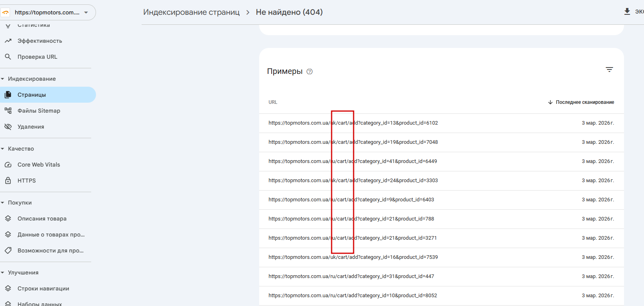Open Core Web Vitals report
Viewport: 644px width, 306px height.
47,165
